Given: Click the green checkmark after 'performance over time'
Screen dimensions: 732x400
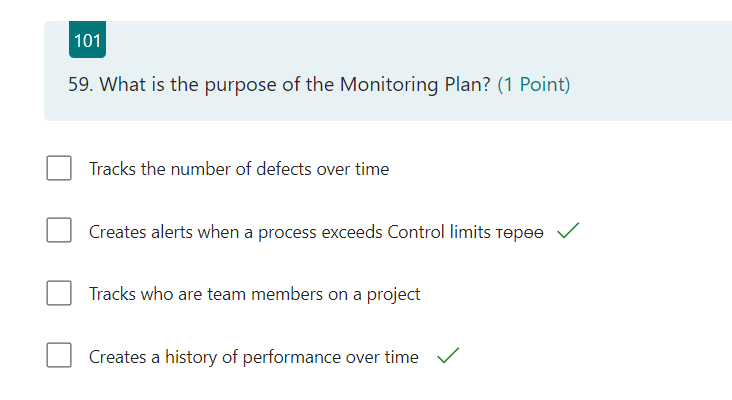Looking at the screenshot, I should click(448, 356).
